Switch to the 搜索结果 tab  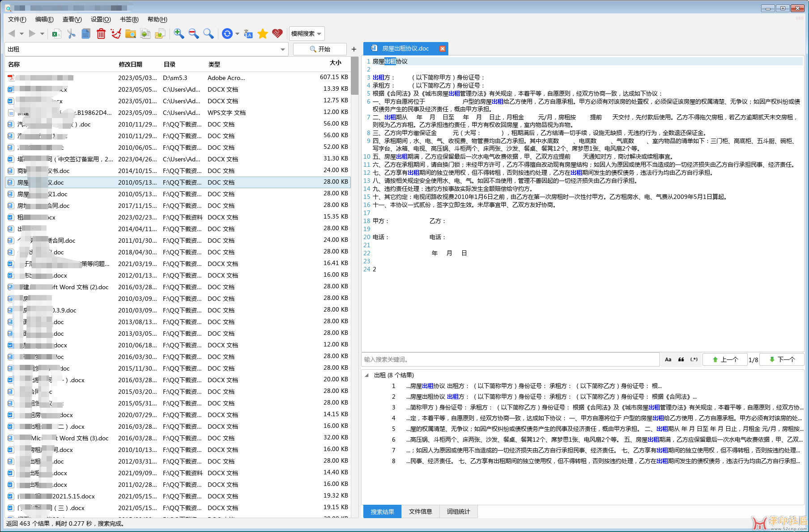click(x=382, y=512)
